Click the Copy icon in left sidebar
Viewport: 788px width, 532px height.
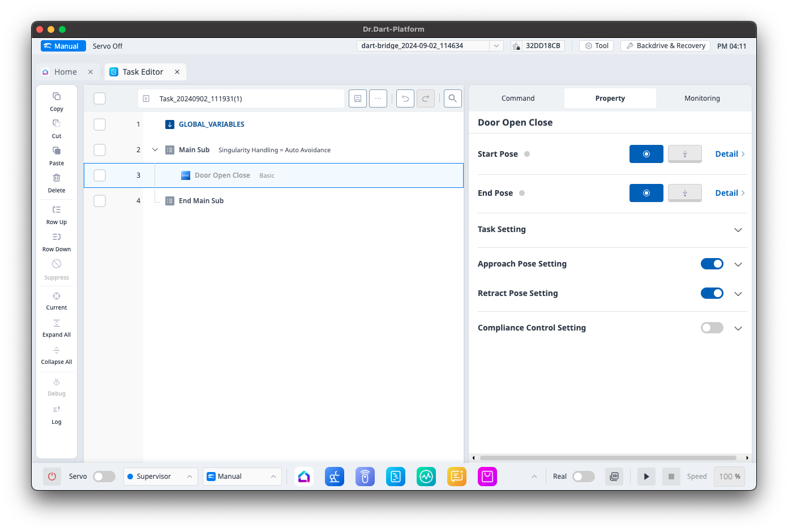point(57,97)
